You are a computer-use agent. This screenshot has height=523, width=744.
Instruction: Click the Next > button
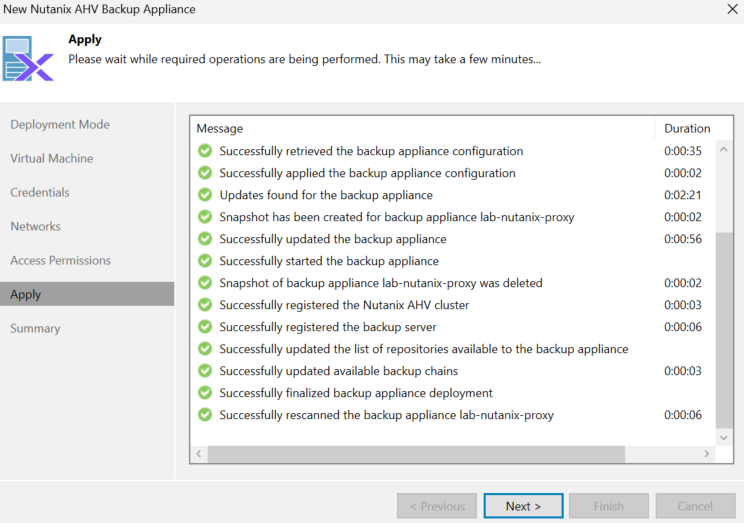point(523,506)
